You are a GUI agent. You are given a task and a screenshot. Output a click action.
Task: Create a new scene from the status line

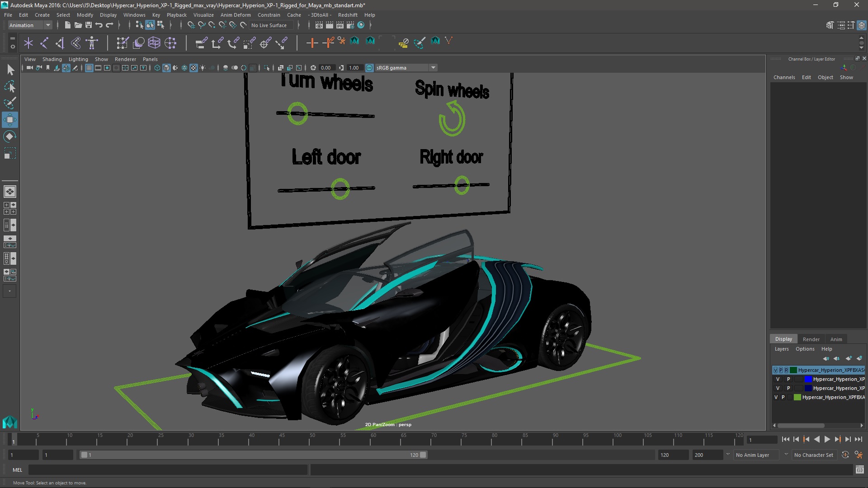tap(67, 25)
